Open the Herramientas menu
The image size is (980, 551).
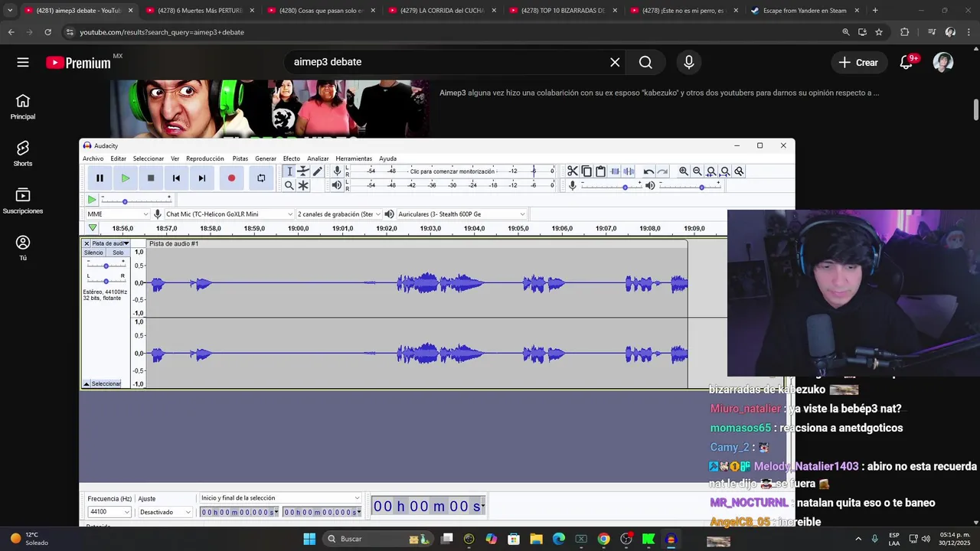(x=354, y=158)
